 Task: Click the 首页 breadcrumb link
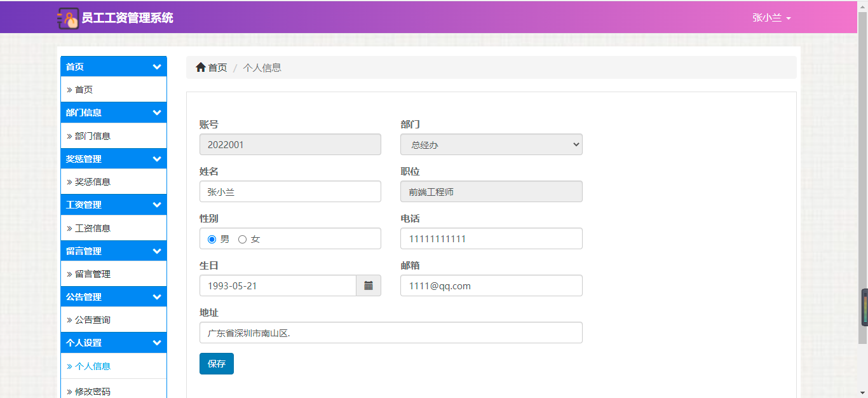[217, 67]
